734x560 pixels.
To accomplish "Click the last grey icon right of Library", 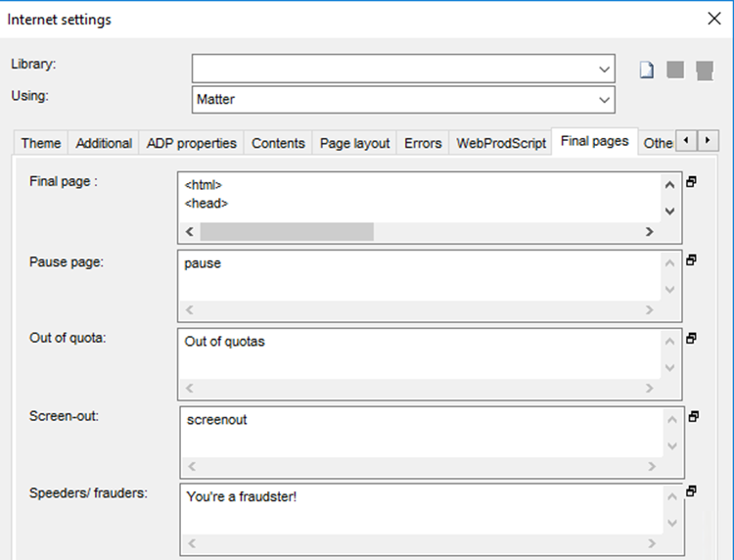I will pyautogui.click(x=703, y=70).
